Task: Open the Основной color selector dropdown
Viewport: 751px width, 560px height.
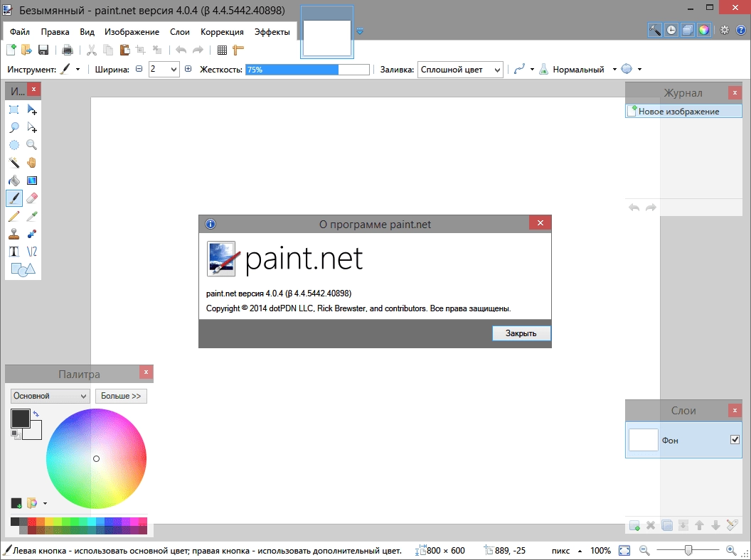Action: (x=50, y=396)
